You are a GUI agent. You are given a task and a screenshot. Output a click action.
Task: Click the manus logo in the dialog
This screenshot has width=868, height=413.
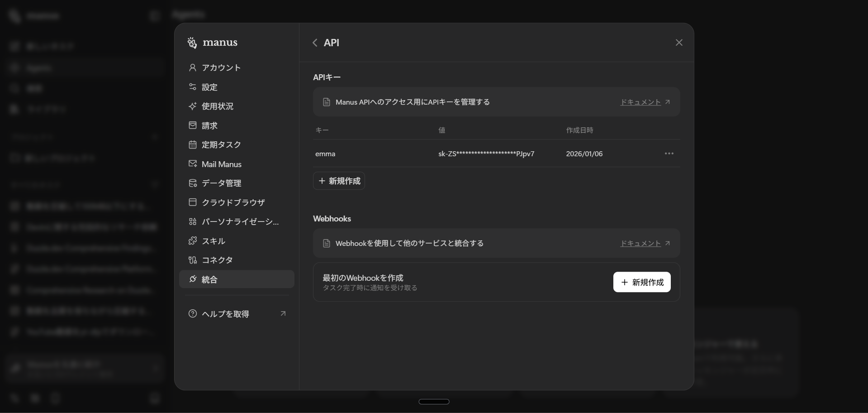click(212, 43)
